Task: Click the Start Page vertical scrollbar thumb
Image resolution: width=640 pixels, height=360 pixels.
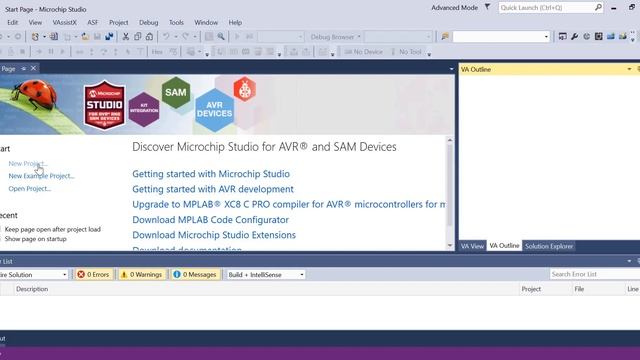Action: tap(450, 185)
